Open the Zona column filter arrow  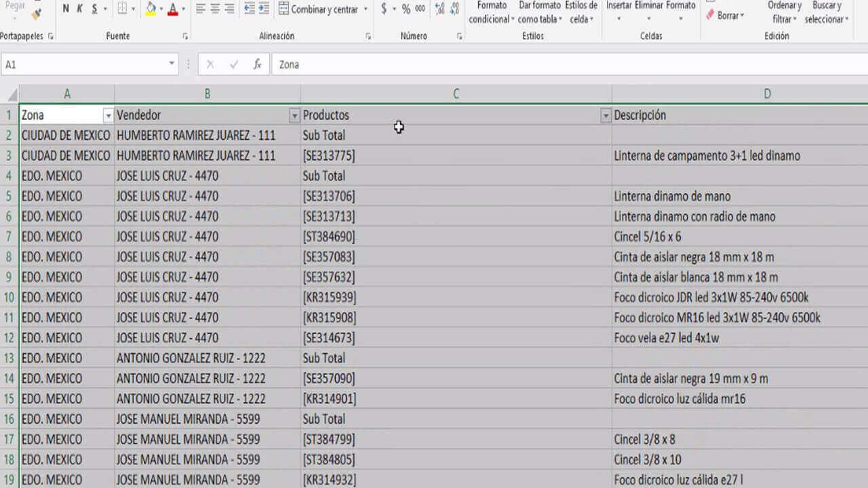108,116
